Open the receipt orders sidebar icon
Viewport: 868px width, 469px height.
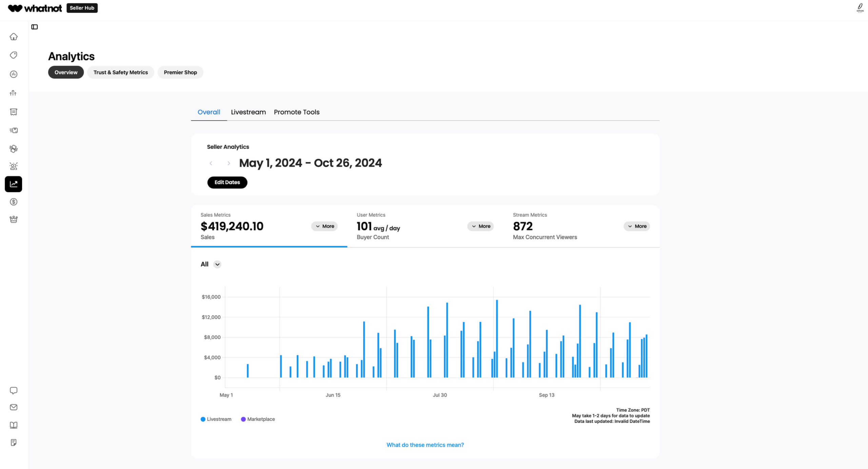coord(14,112)
